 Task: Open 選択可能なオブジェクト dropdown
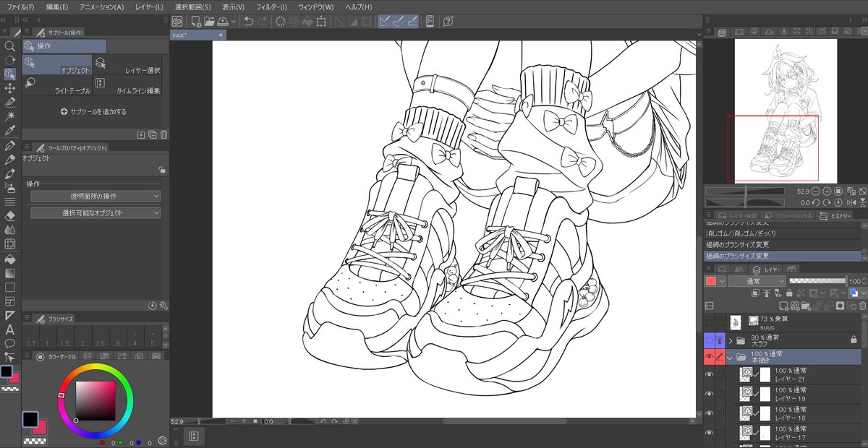95,213
